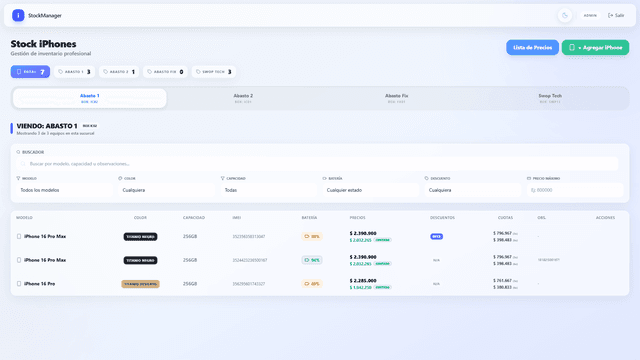
Task: Click the battery badge in iPhone 16 Pro row
Action: [312, 284]
